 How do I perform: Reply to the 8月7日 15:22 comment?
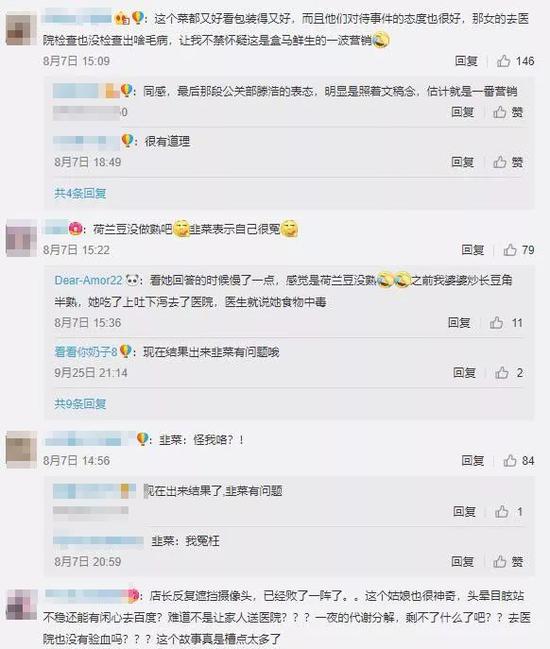[x=473, y=250]
